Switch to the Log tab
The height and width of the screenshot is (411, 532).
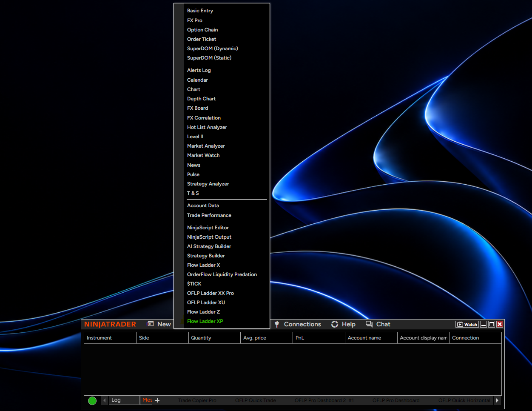tap(124, 400)
